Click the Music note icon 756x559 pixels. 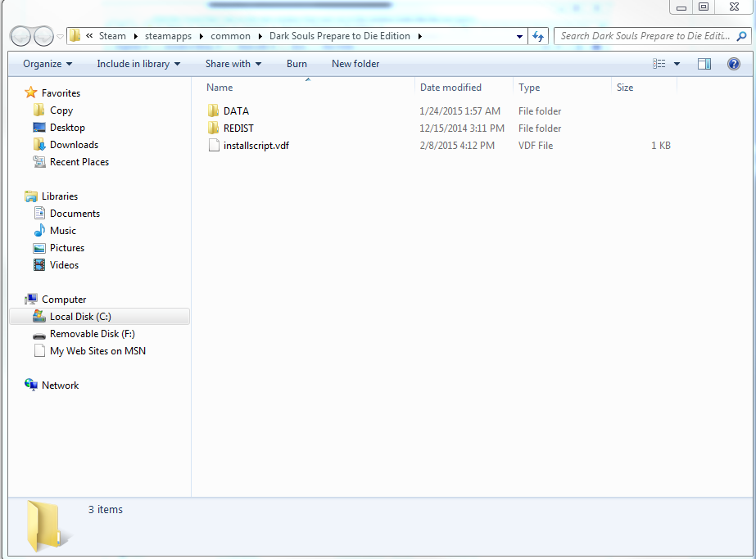[39, 230]
